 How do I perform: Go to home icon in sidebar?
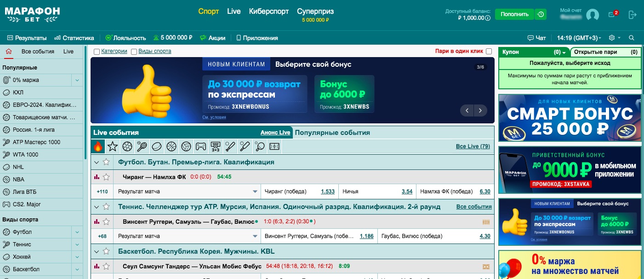click(9, 52)
